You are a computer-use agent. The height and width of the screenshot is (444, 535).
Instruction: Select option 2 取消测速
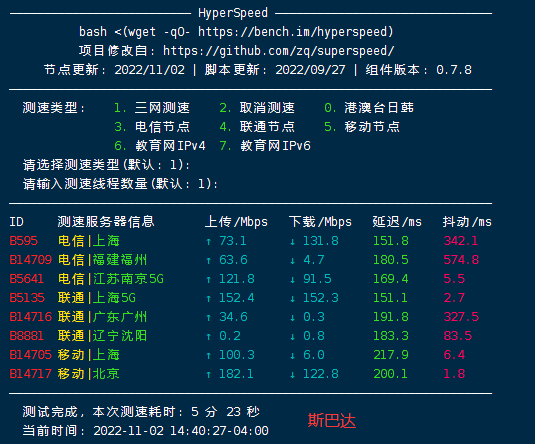coord(257,108)
